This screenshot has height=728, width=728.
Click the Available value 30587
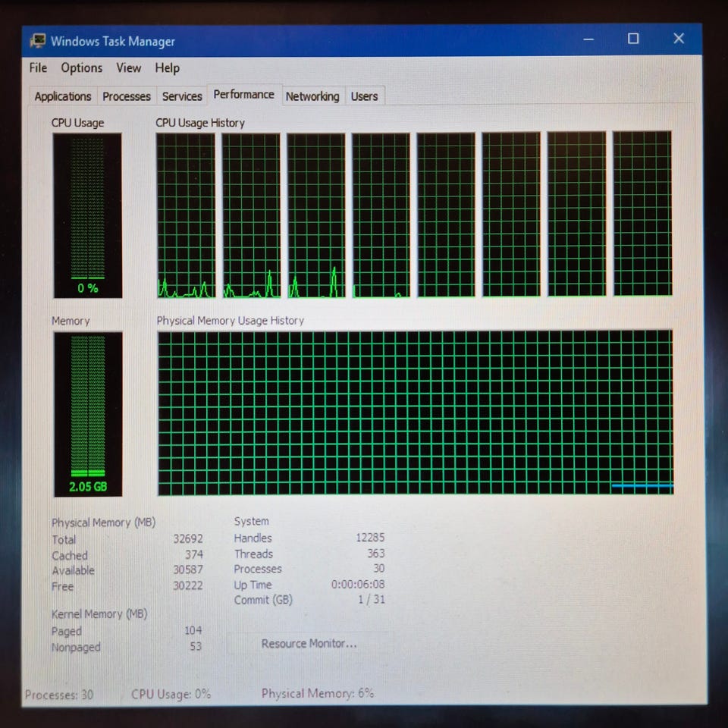click(x=188, y=570)
